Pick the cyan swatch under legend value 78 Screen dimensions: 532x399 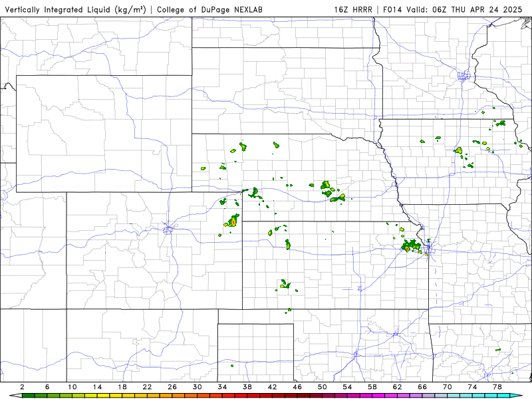coord(503,396)
